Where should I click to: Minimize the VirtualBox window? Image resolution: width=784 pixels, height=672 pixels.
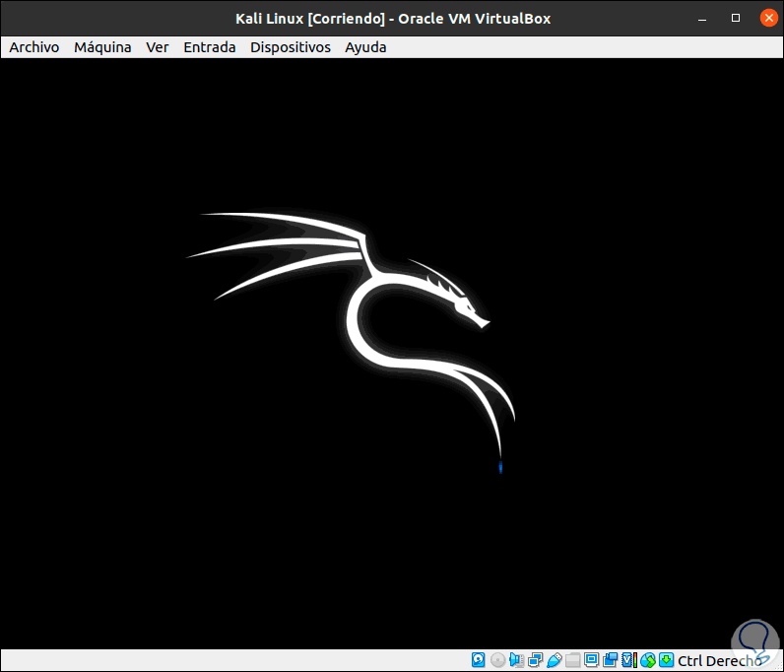click(702, 19)
